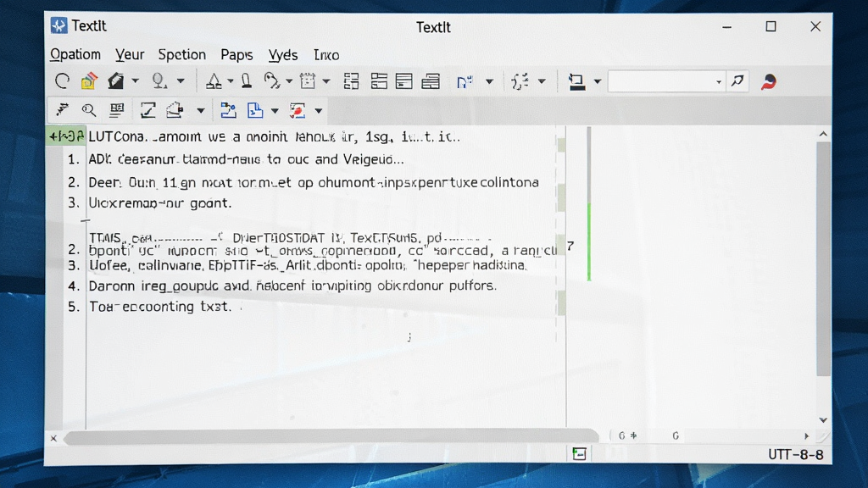868x488 pixels.
Task: Click the vertical scrollbar thumb
Action: click(x=823, y=259)
